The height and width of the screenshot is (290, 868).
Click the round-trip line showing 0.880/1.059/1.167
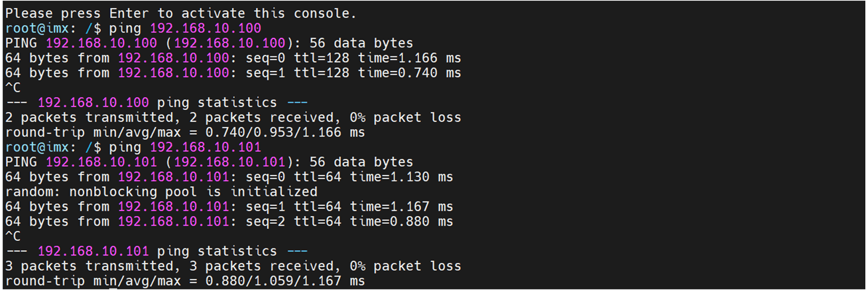(184, 281)
